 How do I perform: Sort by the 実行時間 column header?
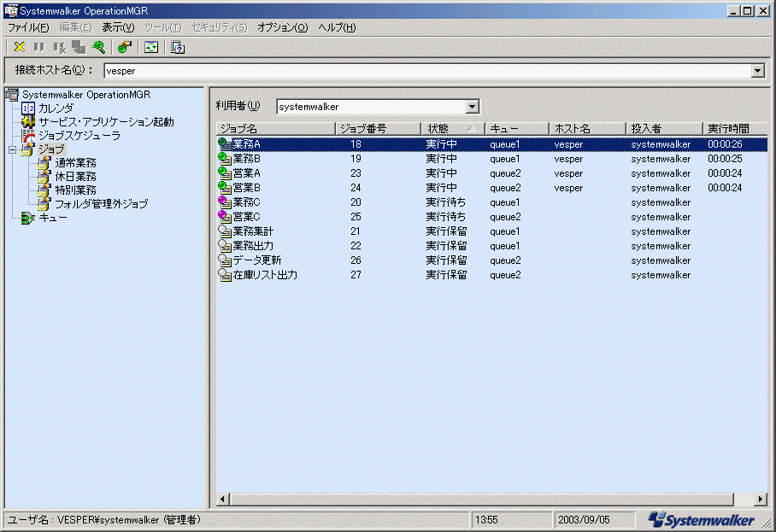[x=735, y=129]
